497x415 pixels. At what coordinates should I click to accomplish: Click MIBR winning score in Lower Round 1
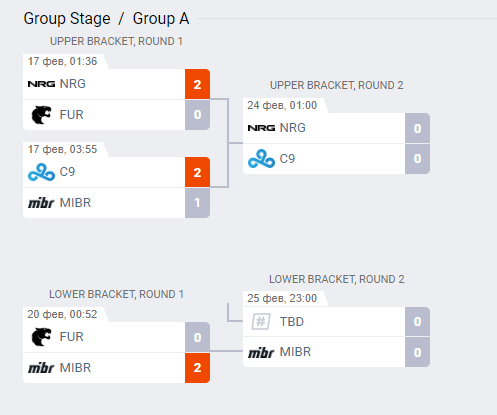197,368
